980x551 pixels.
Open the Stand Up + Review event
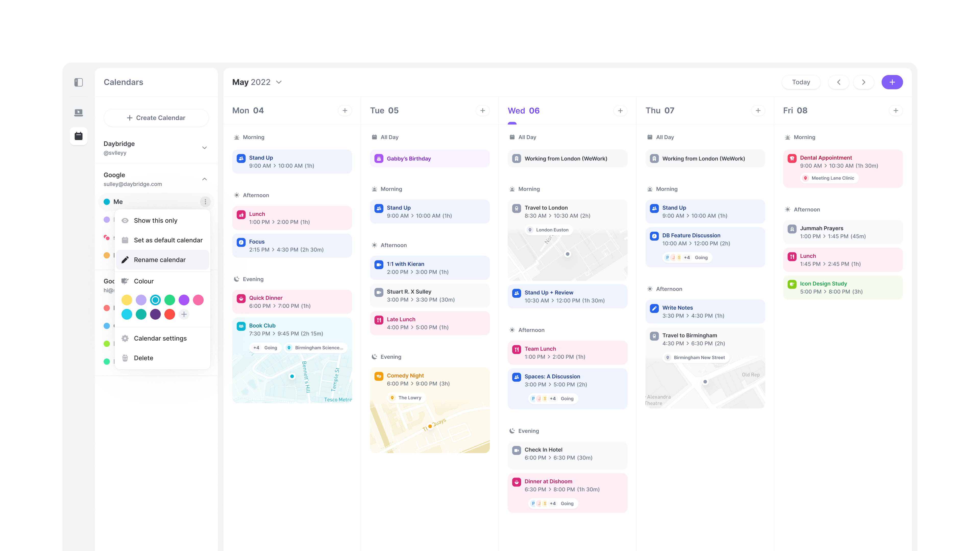[x=567, y=297]
